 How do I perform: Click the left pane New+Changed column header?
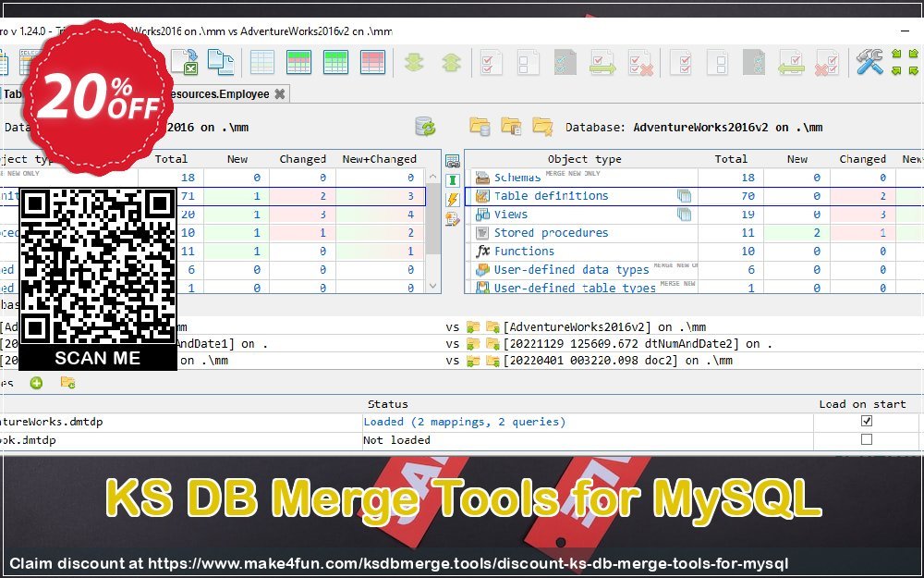pyautogui.click(x=380, y=159)
